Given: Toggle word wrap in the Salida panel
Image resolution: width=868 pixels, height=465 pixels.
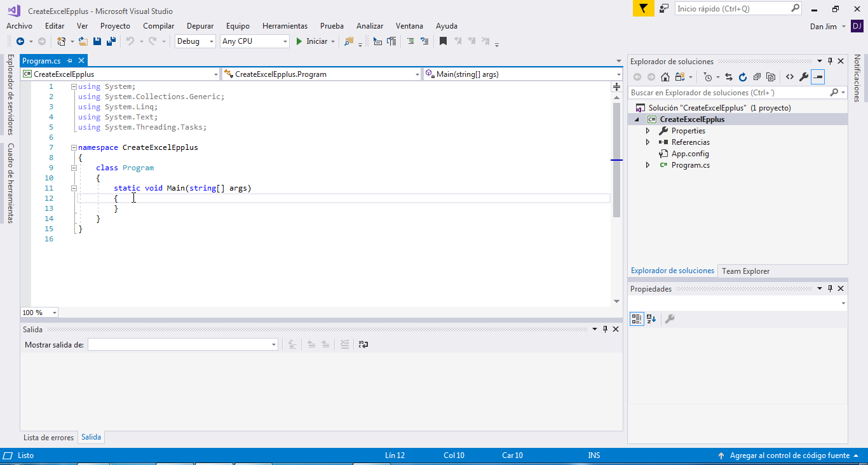Looking at the screenshot, I should [x=363, y=344].
